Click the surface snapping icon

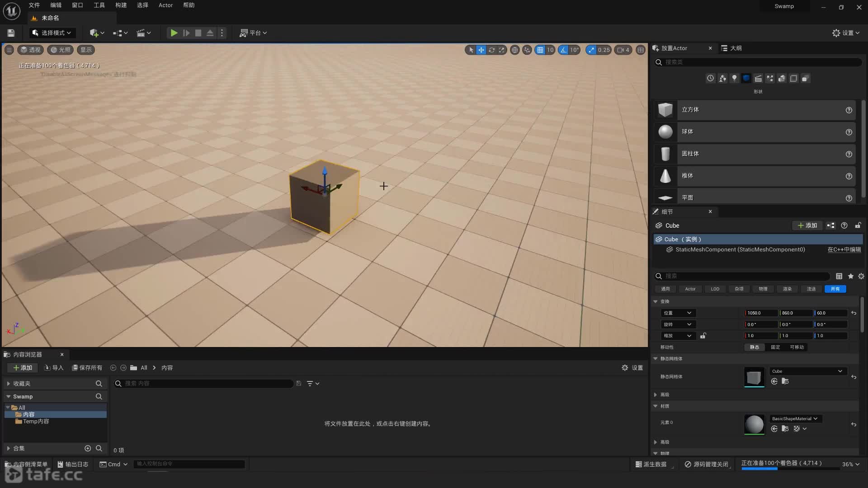click(x=527, y=50)
